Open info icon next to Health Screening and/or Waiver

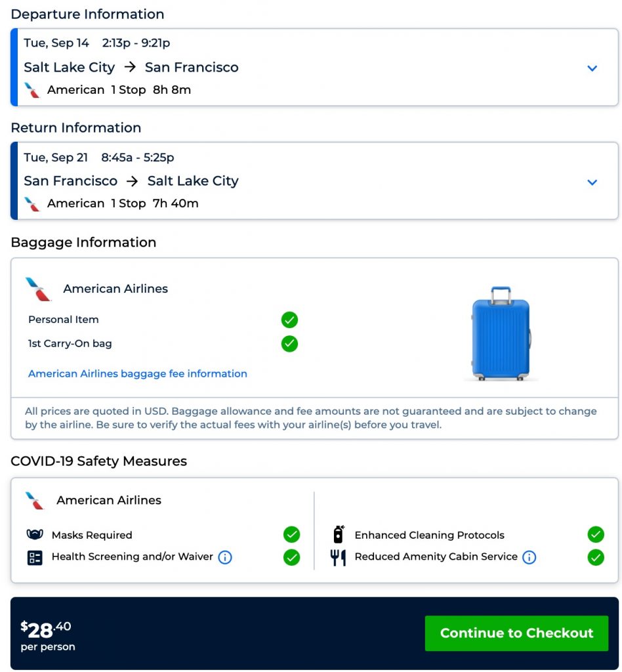coord(225,557)
